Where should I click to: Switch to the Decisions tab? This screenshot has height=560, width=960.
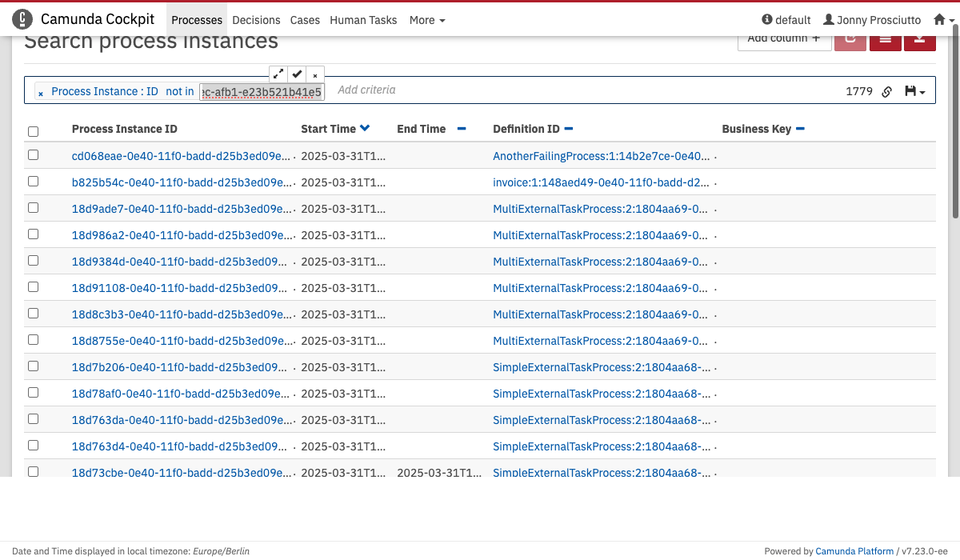pyautogui.click(x=256, y=20)
